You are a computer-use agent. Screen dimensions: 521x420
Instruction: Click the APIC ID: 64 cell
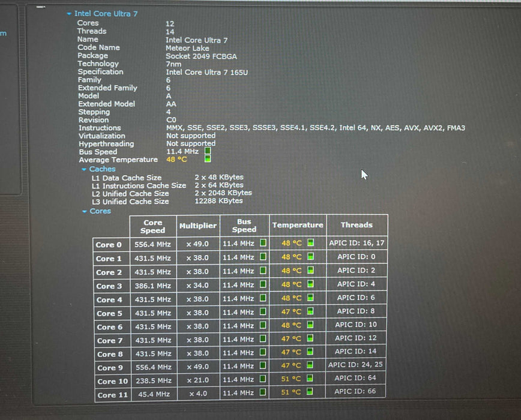click(355, 378)
